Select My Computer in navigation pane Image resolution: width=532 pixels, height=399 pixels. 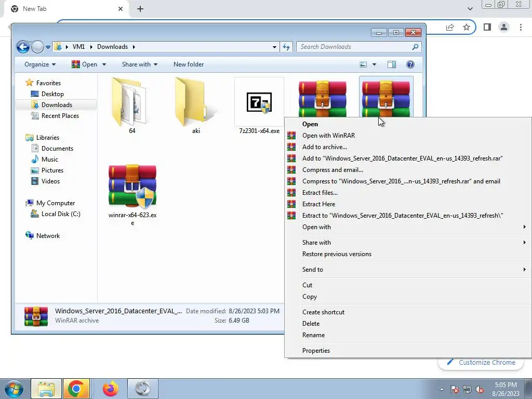pos(50,203)
